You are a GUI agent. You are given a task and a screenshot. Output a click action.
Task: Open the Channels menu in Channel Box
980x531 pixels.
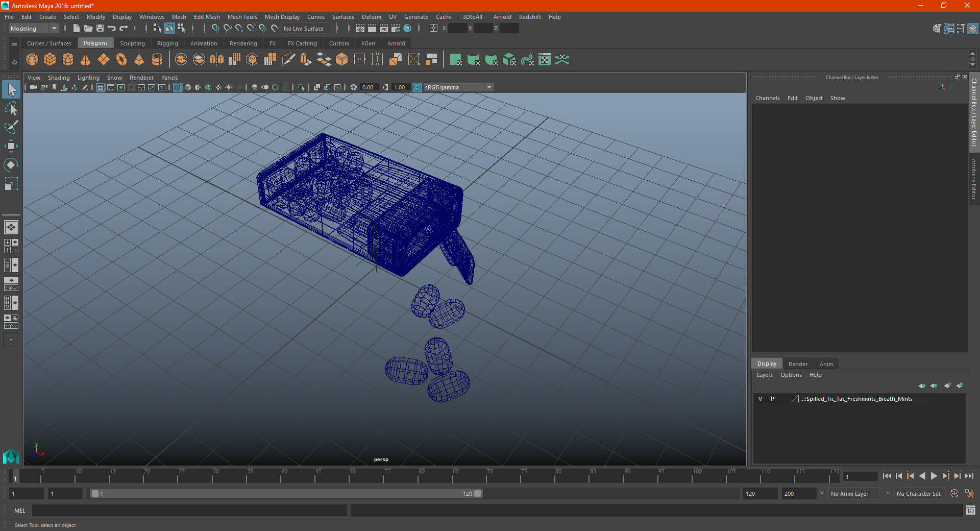click(767, 98)
